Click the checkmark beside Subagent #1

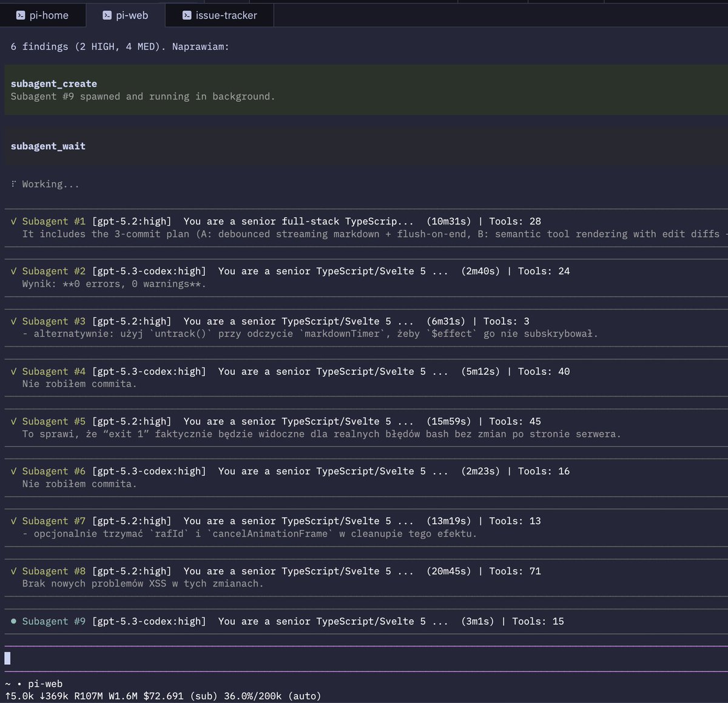coord(13,221)
